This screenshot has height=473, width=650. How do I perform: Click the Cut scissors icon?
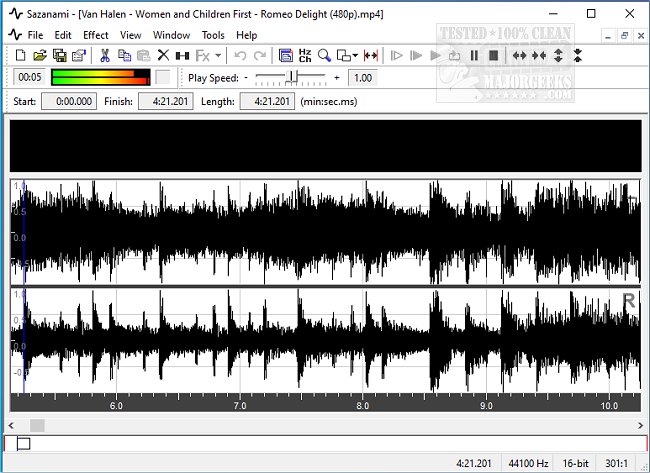click(x=105, y=56)
